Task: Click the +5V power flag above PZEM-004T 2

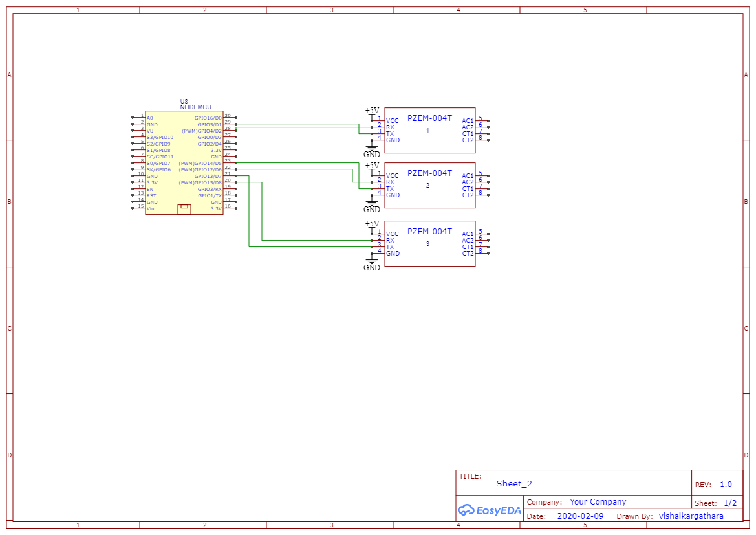Action: tap(372, 166)
